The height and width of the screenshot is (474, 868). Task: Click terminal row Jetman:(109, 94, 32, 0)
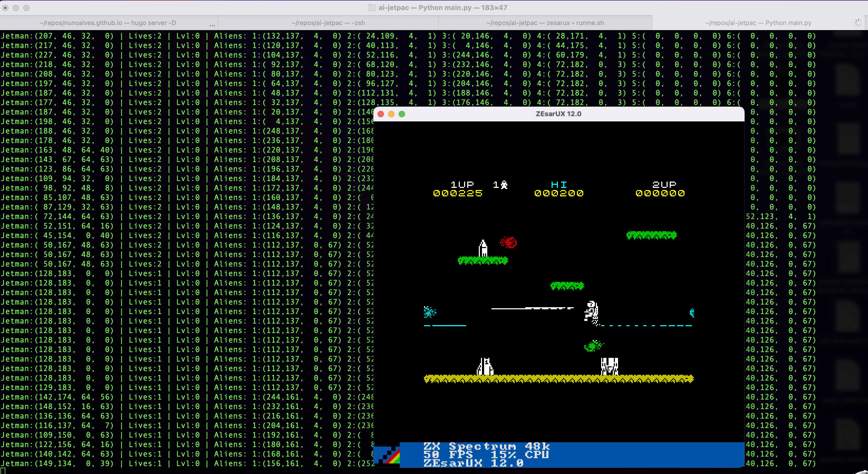click(187, 178)
